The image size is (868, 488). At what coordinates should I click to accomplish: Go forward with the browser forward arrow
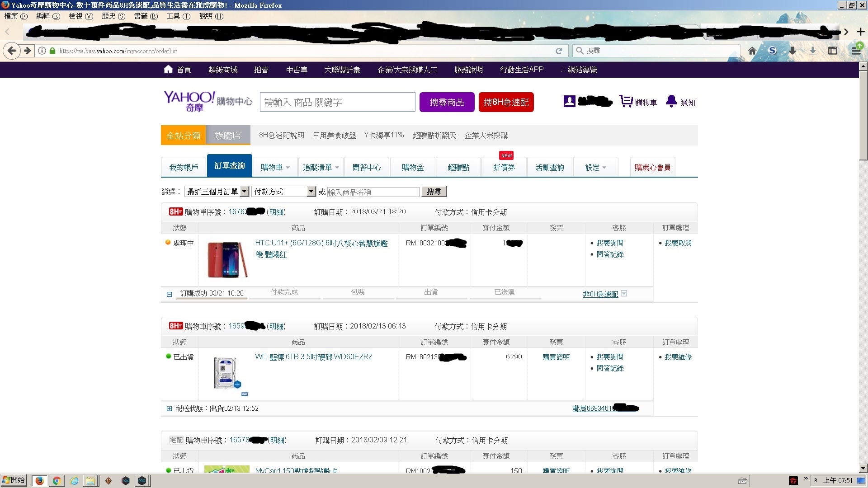(x=28, y=51)
